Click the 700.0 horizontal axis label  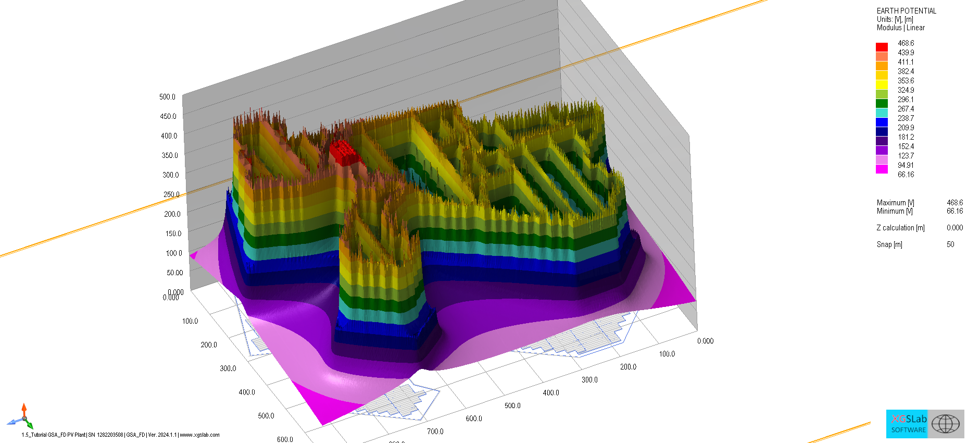(435, 432)
